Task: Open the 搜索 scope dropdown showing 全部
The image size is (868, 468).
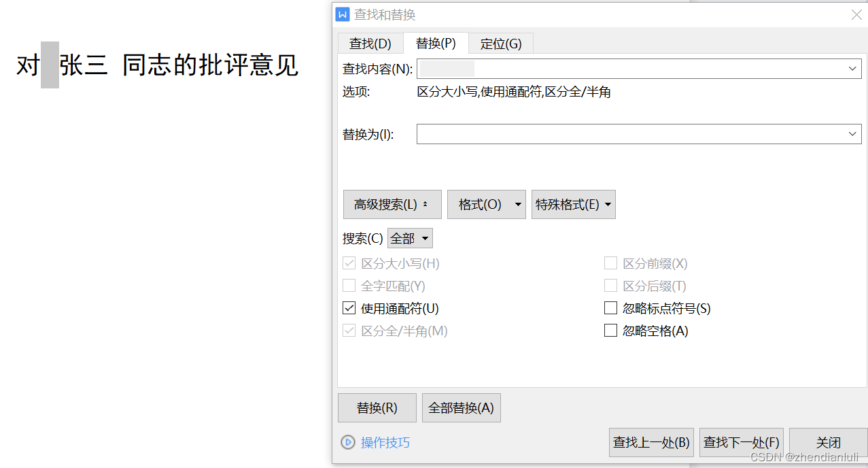Action: coord(410,238)
